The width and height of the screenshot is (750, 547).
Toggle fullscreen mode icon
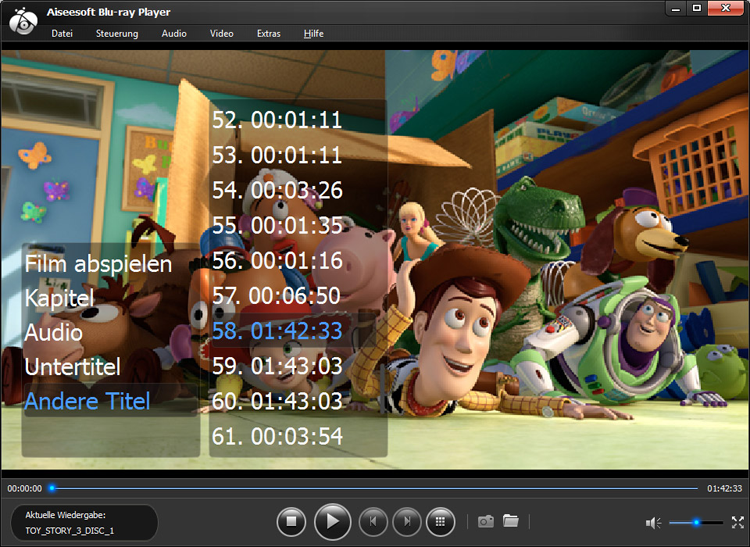[738, 522]
